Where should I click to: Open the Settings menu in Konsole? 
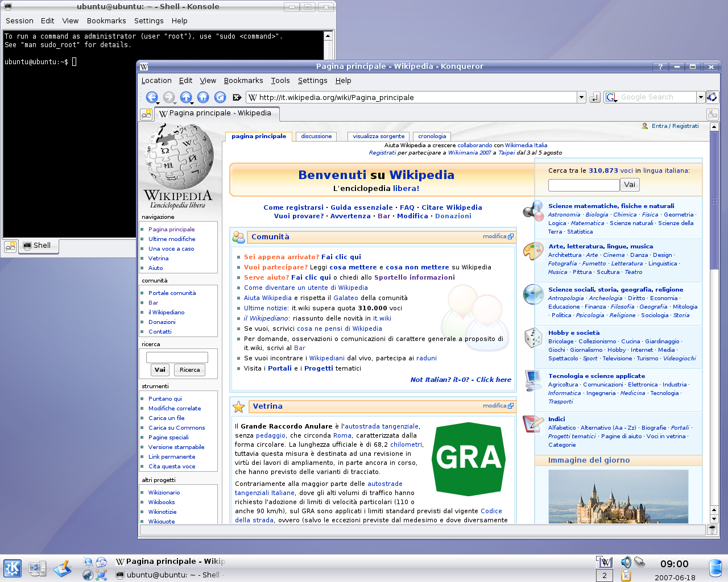coord(148,21)
